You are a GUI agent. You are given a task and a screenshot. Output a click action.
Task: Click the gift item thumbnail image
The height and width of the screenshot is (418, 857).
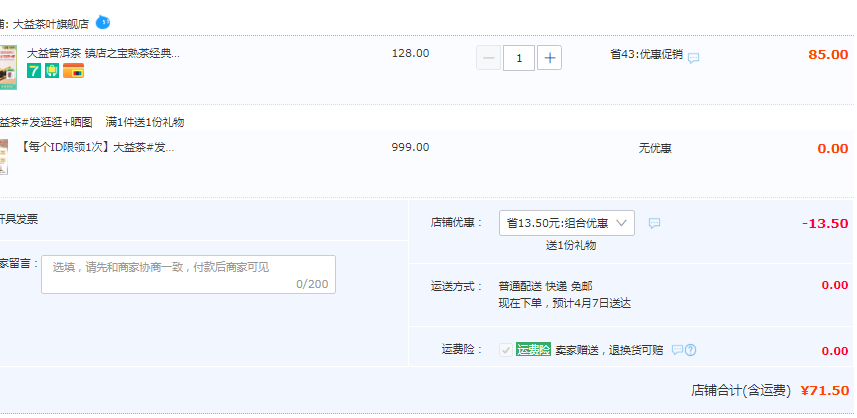[x=4, y=157]
